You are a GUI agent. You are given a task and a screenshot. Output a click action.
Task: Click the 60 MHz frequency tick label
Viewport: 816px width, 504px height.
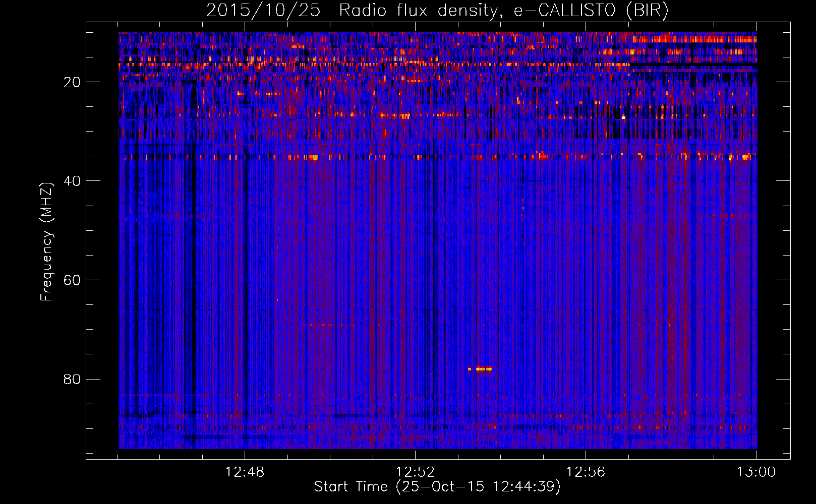click(72, 280)
